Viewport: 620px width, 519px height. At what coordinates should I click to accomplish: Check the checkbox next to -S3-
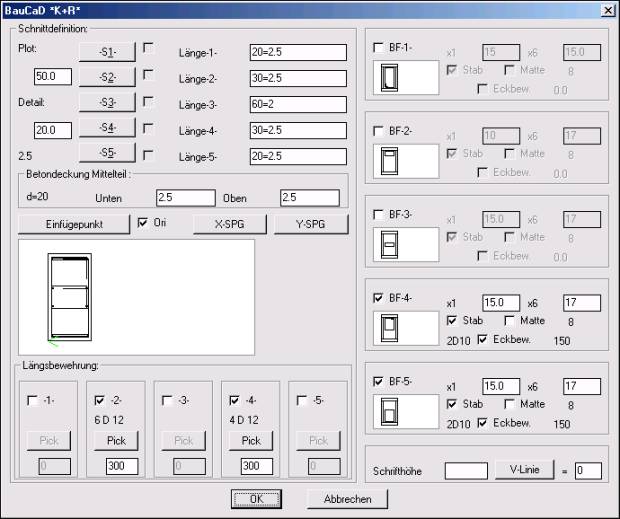(148, 102)
